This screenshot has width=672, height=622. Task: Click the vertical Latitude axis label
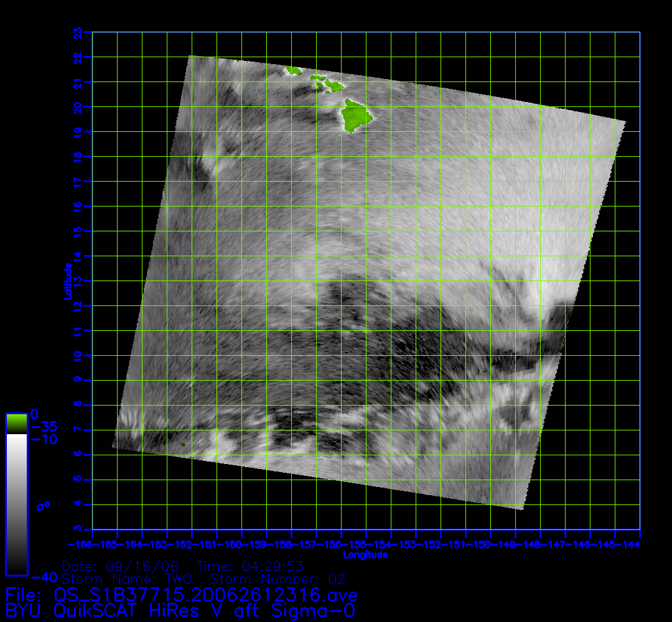[x=67, y=281]
